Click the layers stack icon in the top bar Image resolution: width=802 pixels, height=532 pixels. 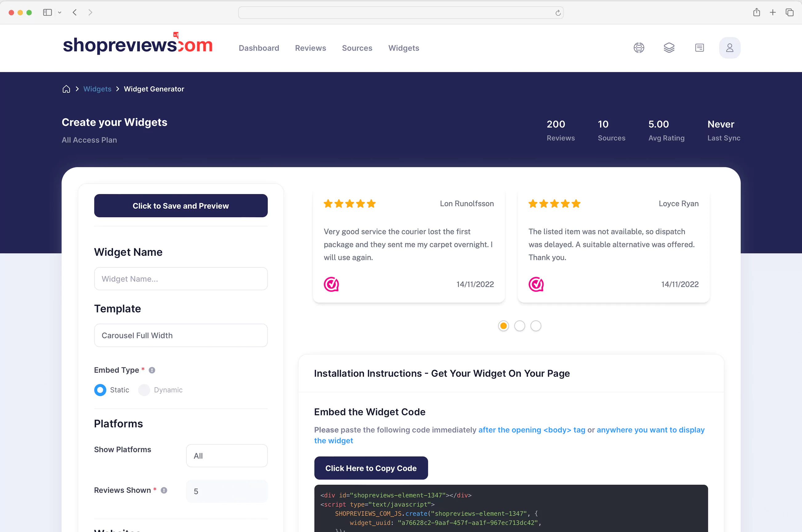pos(669,47)
